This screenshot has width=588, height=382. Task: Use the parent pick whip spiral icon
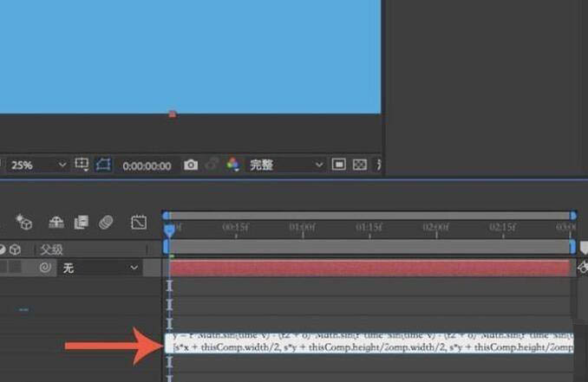pyautogui.click(x=45, y=268)
